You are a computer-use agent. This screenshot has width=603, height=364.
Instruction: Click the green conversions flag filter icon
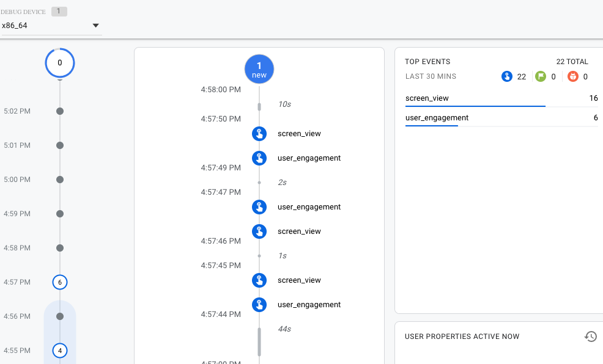pyautogui.click(x=541, y=76)
